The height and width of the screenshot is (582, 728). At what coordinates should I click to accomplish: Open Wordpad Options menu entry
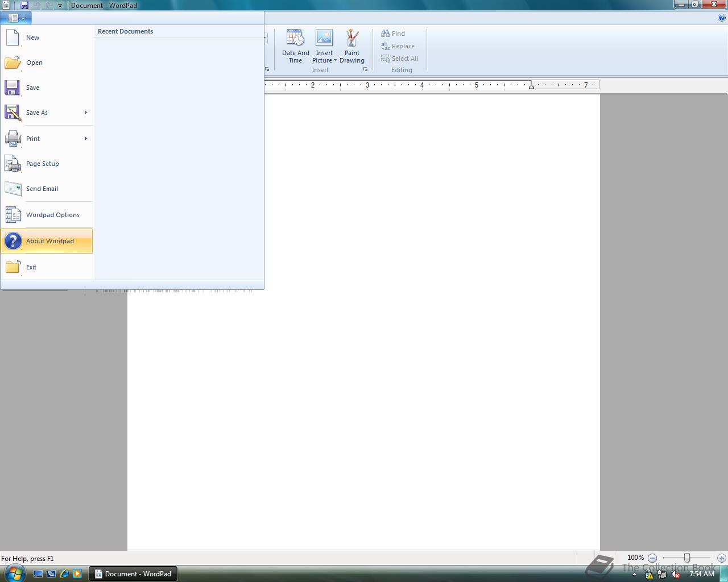tap(47, 215)
